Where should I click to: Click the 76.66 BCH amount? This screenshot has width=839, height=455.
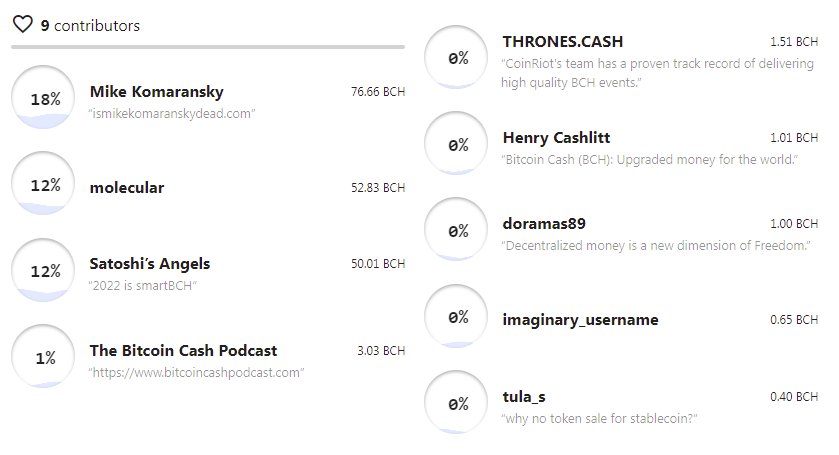click(x=378, y=92)
